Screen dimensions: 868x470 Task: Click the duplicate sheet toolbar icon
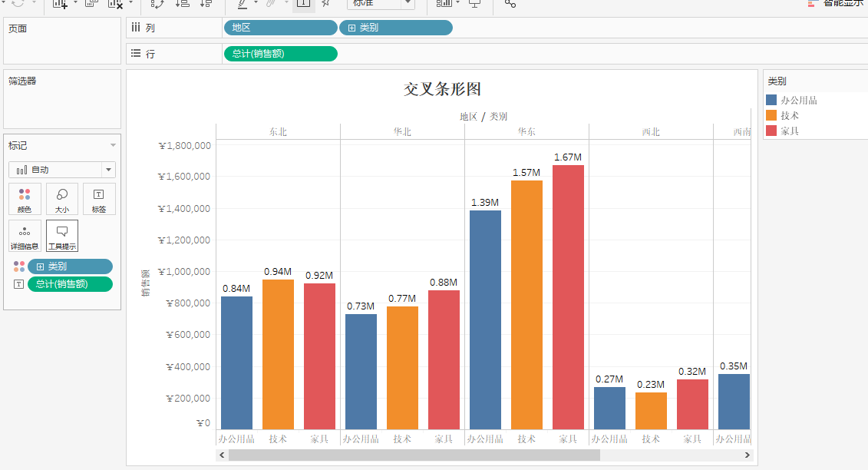(x=92, y=3)
